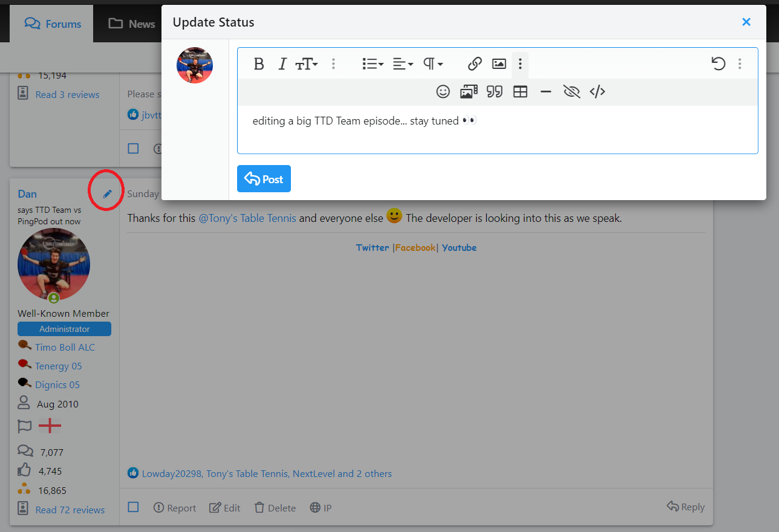Viewport: 779px width, 532px height.
Task: Click the message count icon beside 7,077
Action: tap(25, 451)
